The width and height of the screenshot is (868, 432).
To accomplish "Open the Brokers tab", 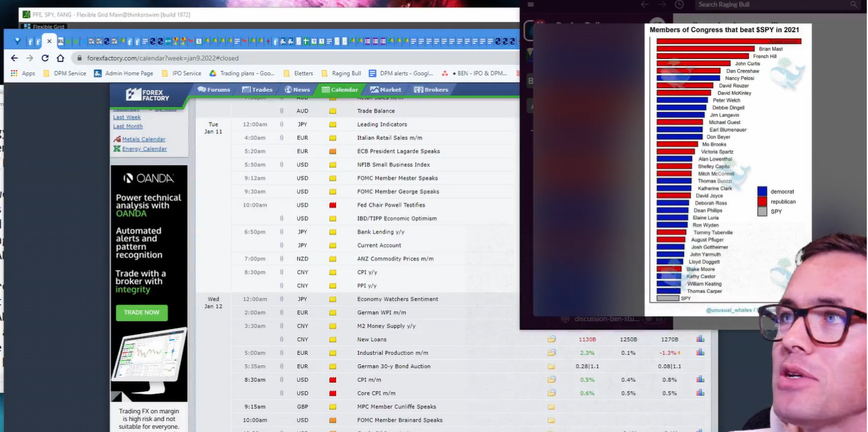I will coord(431,89).
